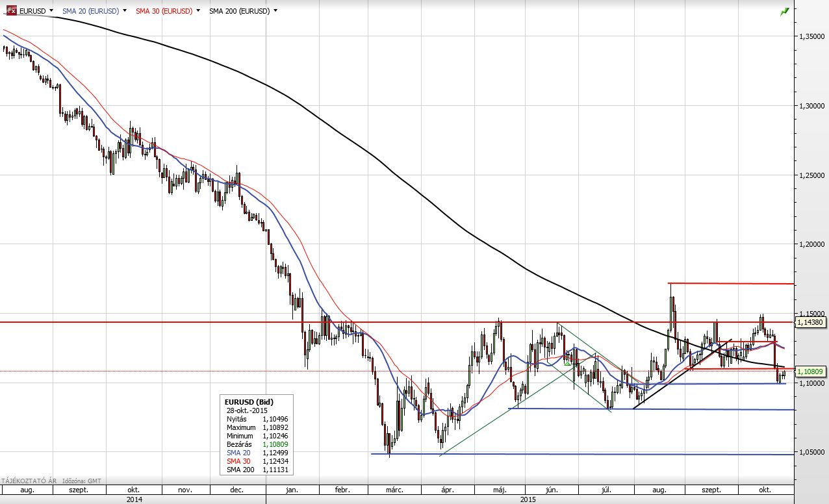Click the 2014 year label on timeline

tap(134, 499)
